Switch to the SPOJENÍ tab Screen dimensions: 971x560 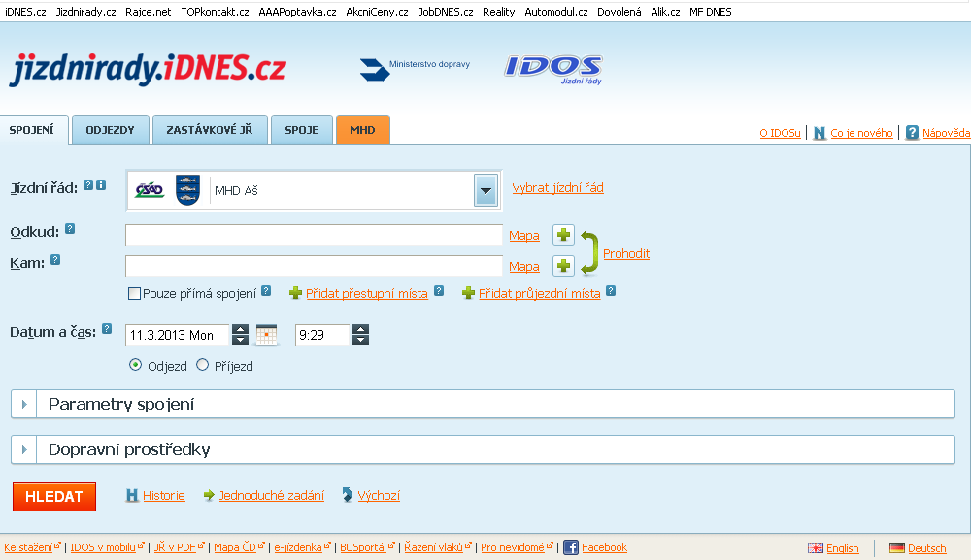(x=32, y=130)
